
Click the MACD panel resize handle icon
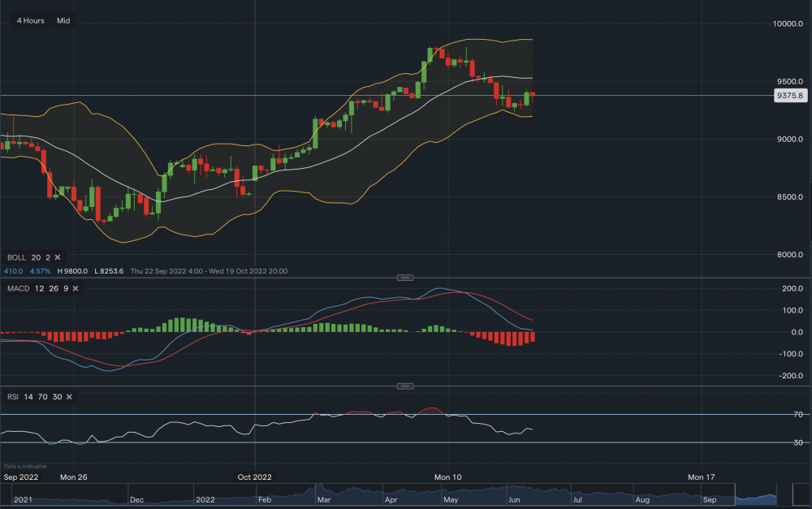click(406, 277)
